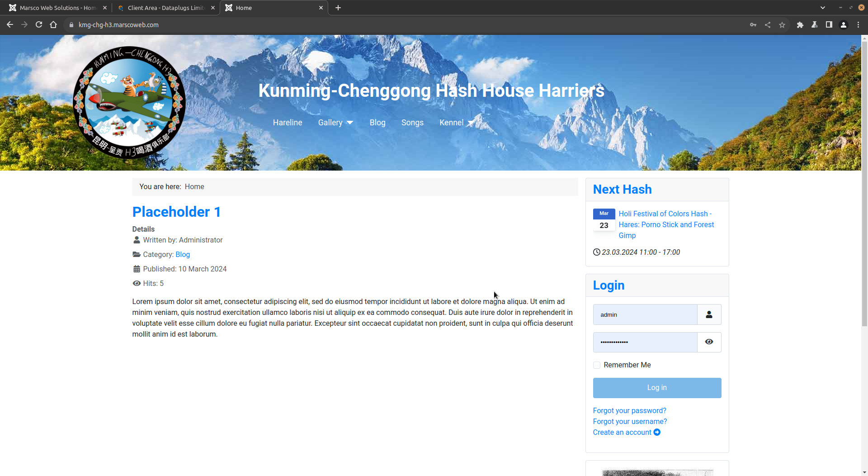Go back in browser history
868x476 pixels.
[10, 25]
